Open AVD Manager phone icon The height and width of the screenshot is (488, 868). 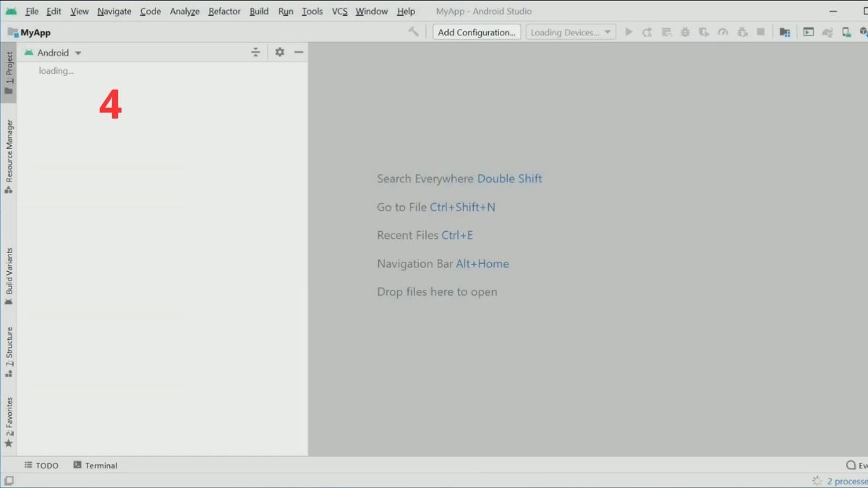[846, 32]
